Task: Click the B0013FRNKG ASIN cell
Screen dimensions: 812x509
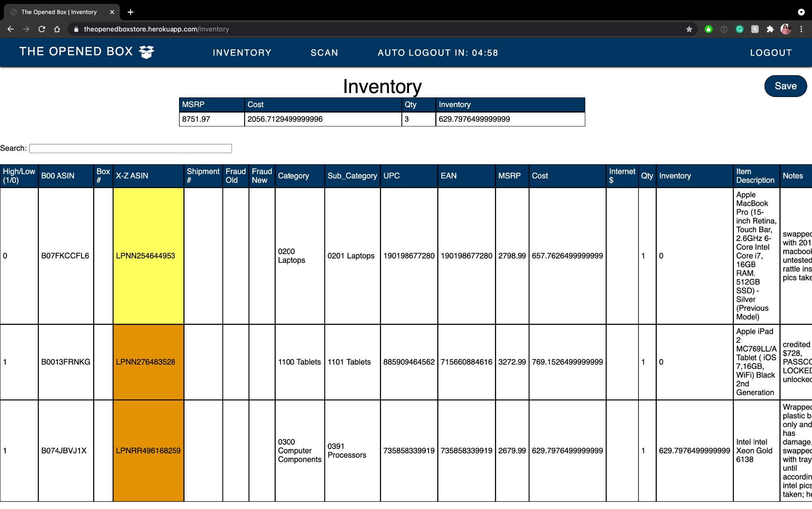Action: pos(66,362)
